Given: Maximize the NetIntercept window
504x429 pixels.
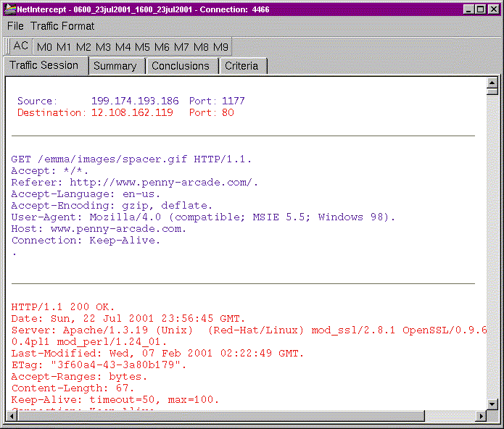Looking at the screenshot, I should 481,9.
